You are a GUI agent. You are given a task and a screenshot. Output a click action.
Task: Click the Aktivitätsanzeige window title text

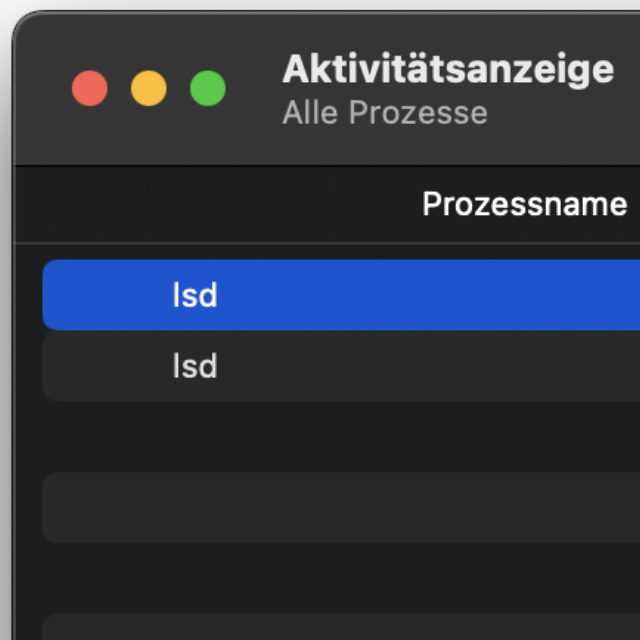pos(448,69)
